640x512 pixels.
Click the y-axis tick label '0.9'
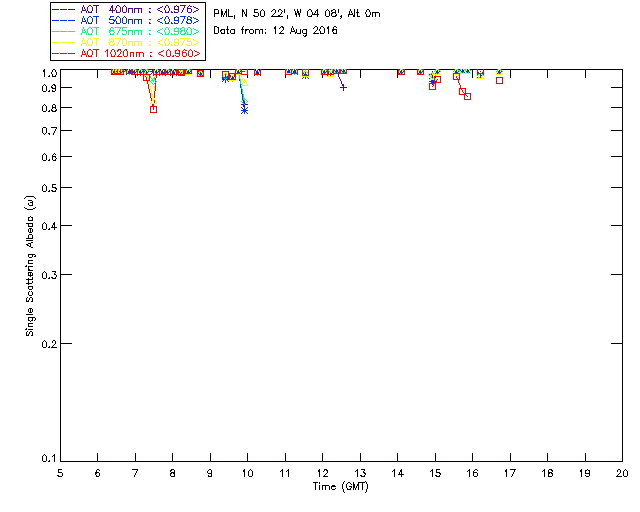tap(49, 88)
